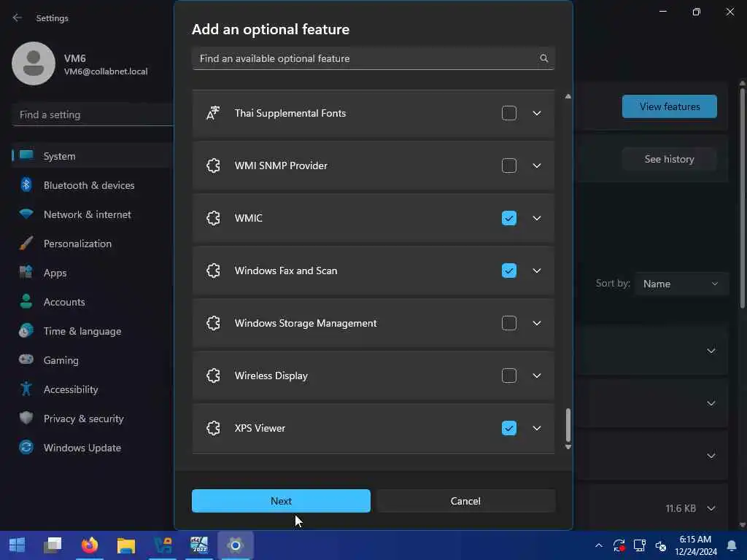Launch Firefox from the taskbar
Viewport: 747px width, 560px height.
click(x=90, y=545)
